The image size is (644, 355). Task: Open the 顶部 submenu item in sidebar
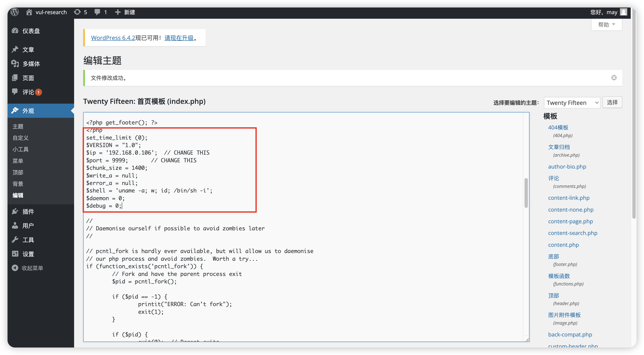point(18,172)
